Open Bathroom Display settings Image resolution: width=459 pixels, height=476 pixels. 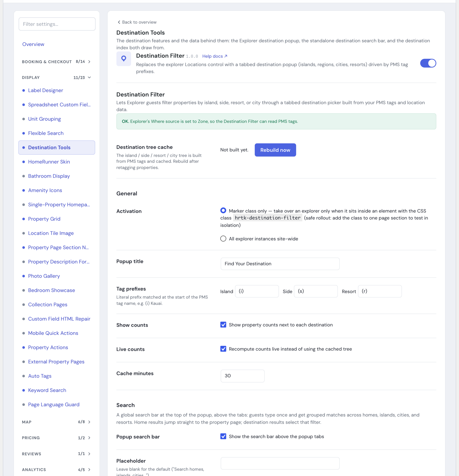(x=49, y=176)
